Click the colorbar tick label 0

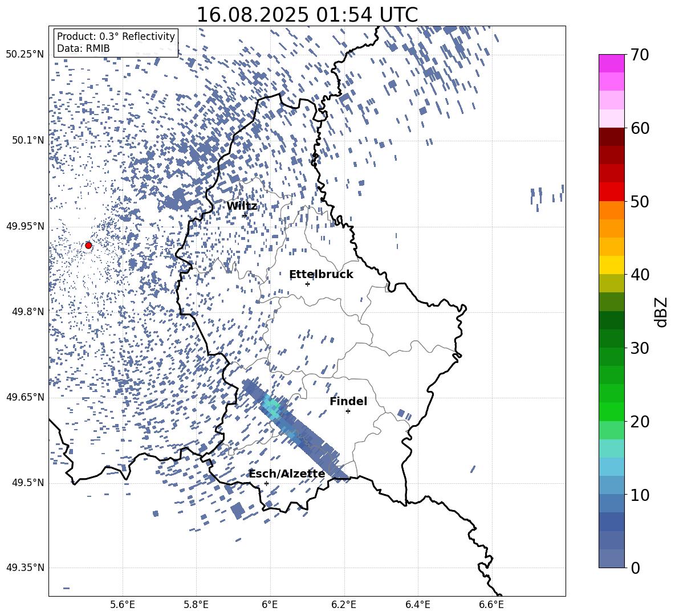pos(635,568)
